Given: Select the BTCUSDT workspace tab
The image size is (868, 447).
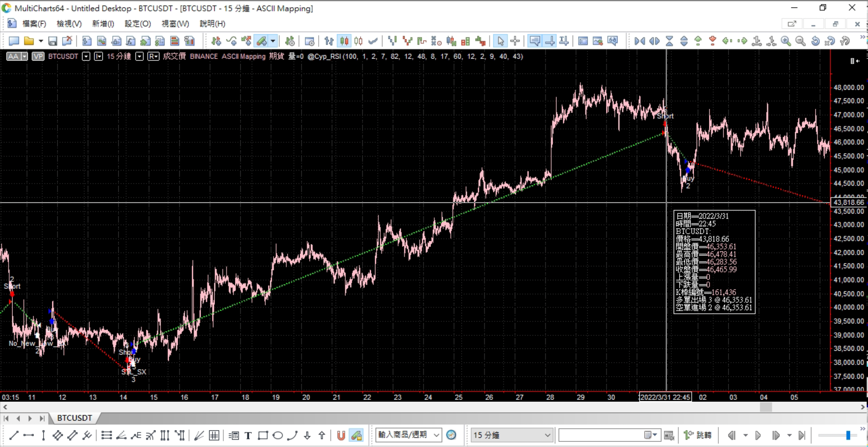Looking at the screenshot, I should (x=74, y=418).
